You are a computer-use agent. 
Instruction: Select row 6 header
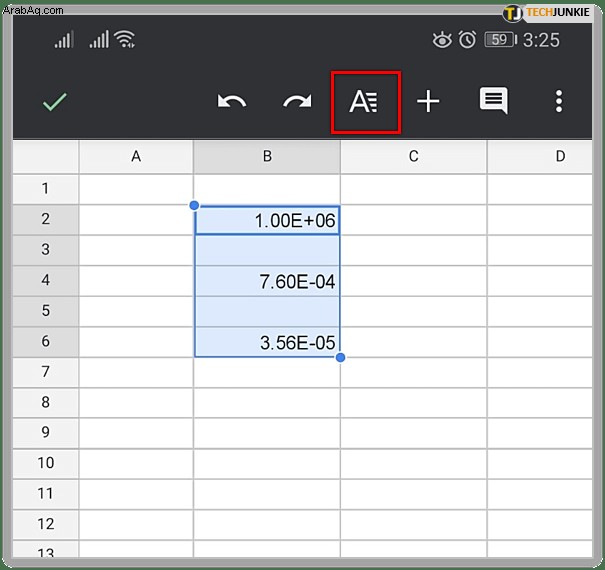[46, 342]
